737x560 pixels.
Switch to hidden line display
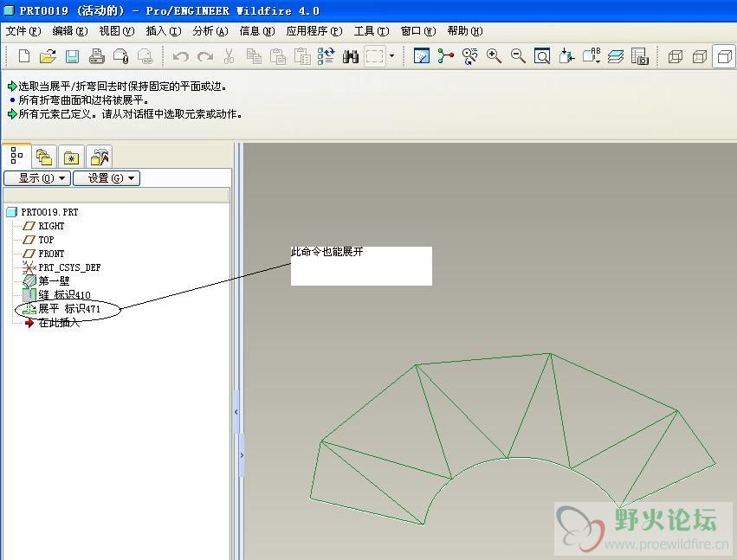[700, 57]
